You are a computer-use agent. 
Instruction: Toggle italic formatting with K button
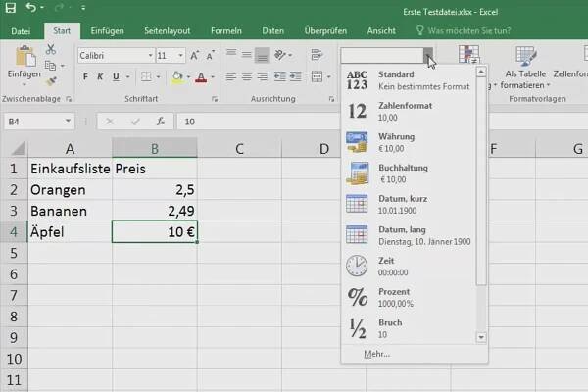tap(100, 76)
